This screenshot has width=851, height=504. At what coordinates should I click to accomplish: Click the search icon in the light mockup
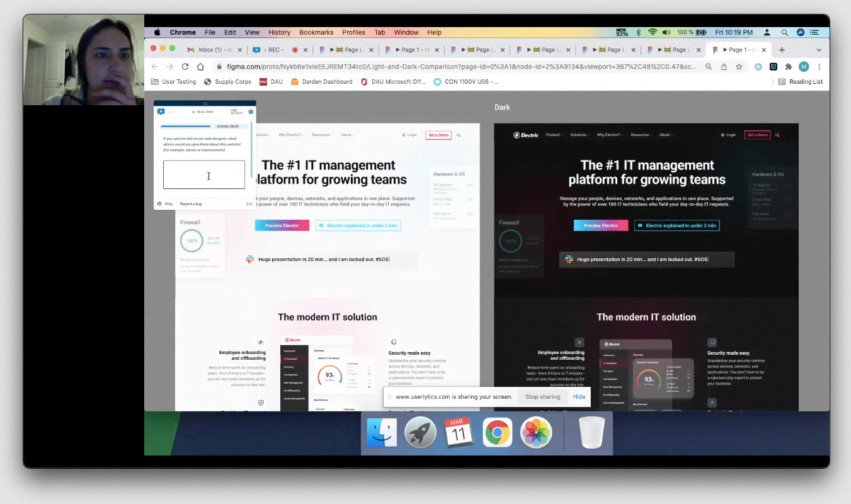click(459, 135)
